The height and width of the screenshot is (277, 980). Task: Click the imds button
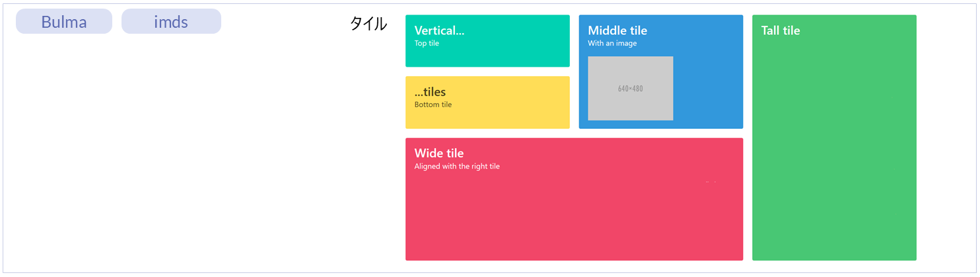(x=171, y=21)
